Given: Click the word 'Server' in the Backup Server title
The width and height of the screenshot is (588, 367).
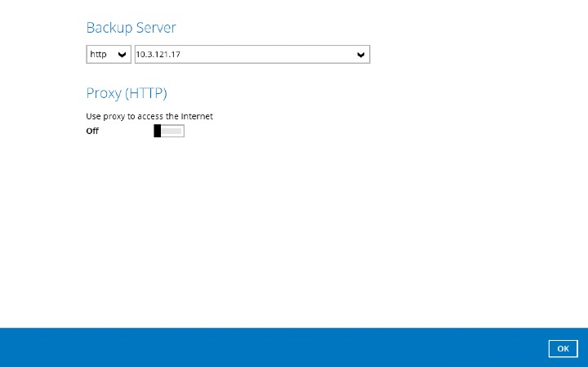Looking at the screenshot, I should [156, 28].
